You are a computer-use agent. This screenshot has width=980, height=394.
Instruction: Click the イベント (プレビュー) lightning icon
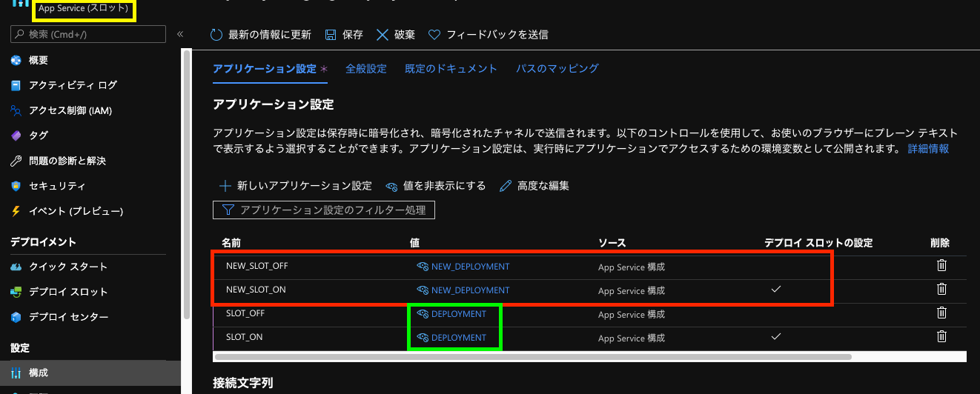coord(16,211)
